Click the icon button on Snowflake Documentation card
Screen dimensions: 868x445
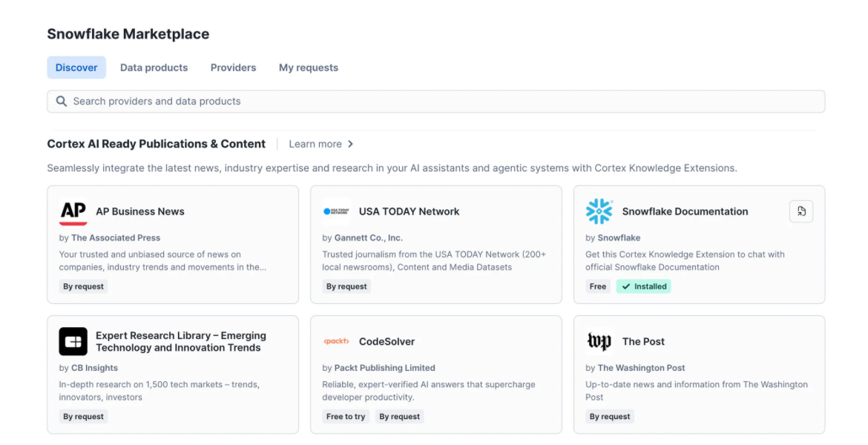click(801, 211)
